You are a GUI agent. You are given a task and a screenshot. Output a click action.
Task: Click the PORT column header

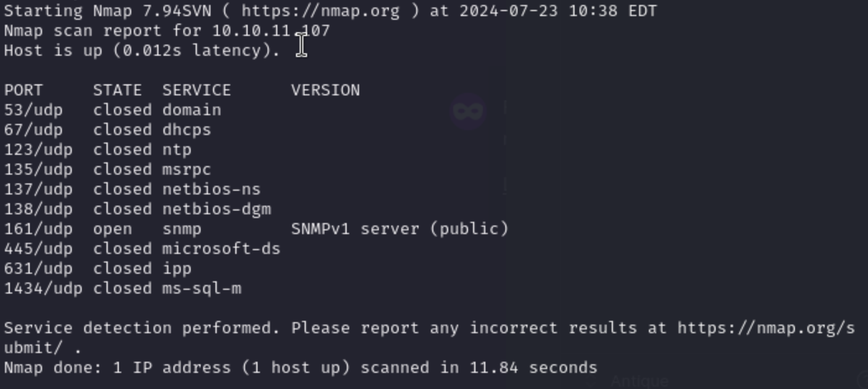[24, 90]
